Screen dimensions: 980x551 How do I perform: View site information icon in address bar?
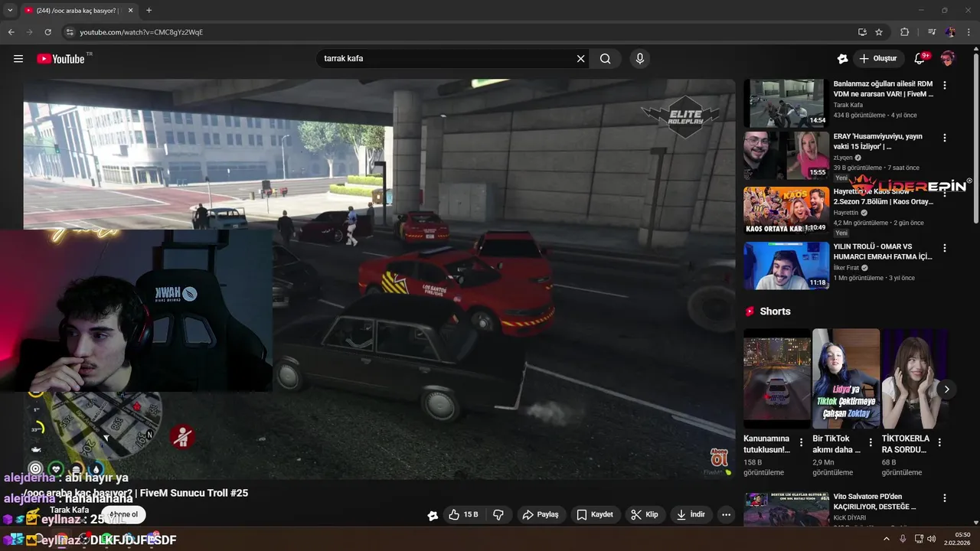pyautogui.click(x=70, y=32)
